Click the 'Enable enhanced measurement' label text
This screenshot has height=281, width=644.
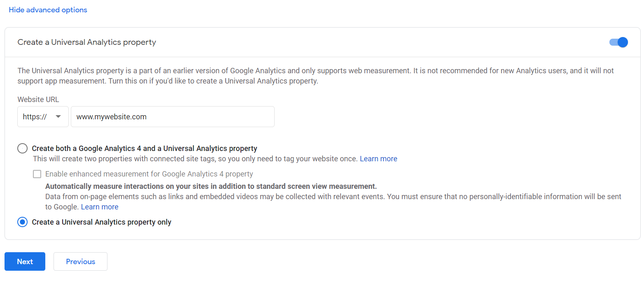coord(149,174)
